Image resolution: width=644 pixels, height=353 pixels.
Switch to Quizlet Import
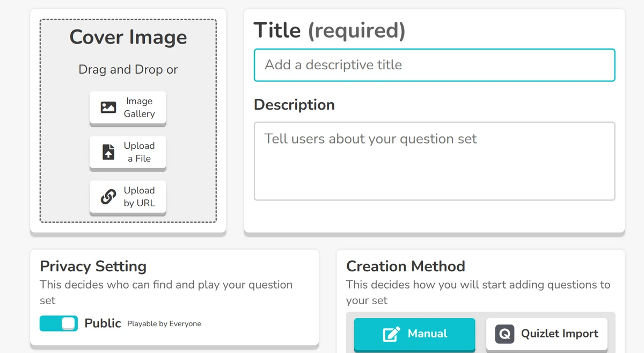coord(546,334)
